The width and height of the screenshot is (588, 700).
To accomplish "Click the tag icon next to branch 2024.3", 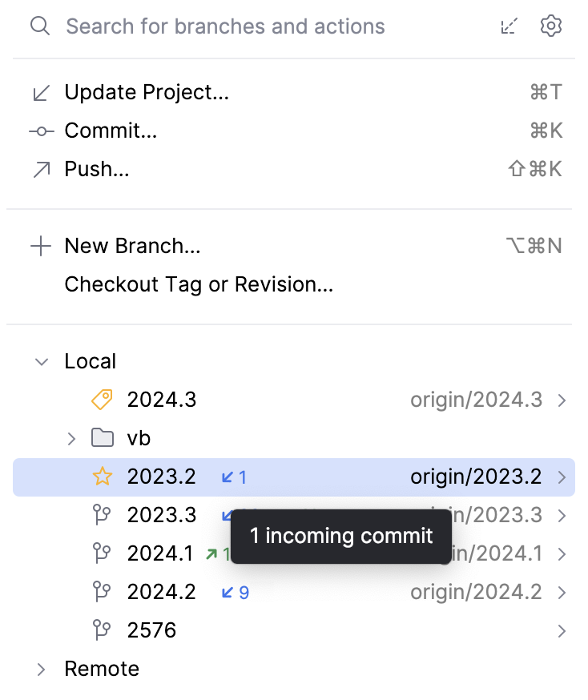I will (x=101, y=399).
